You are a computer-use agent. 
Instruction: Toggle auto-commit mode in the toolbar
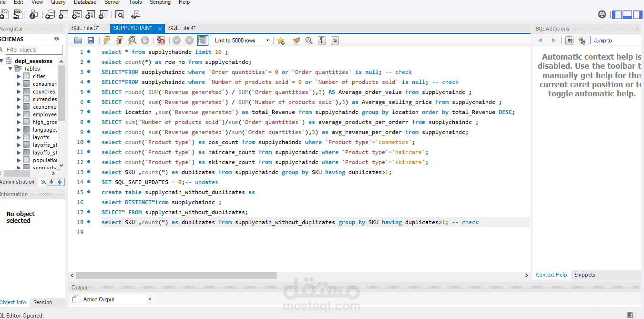click(x=203, y=40)
